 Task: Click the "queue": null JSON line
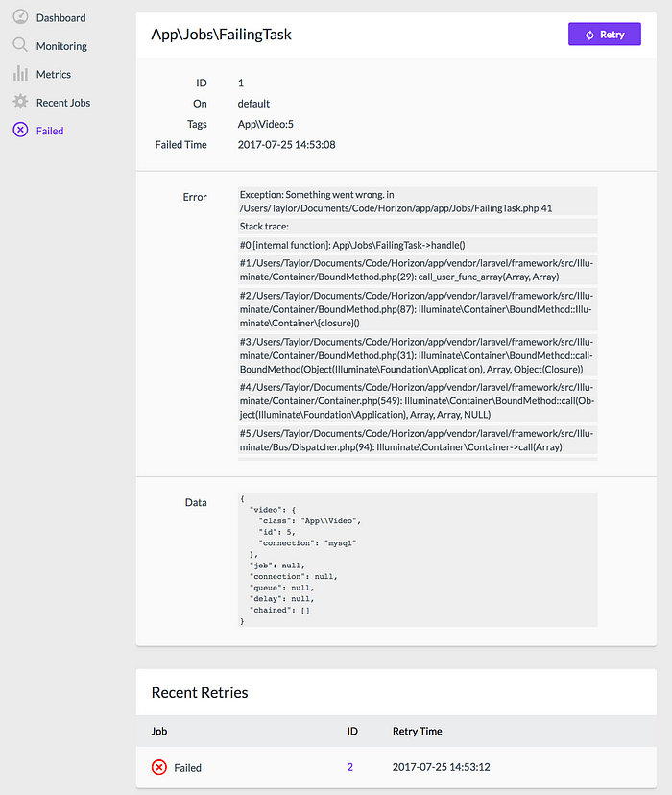282,588
